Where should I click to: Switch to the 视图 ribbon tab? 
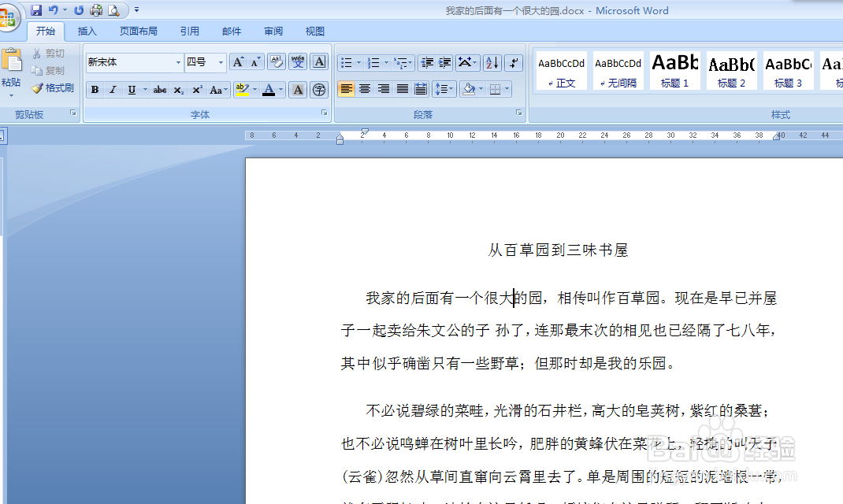(x=314, y=31)
